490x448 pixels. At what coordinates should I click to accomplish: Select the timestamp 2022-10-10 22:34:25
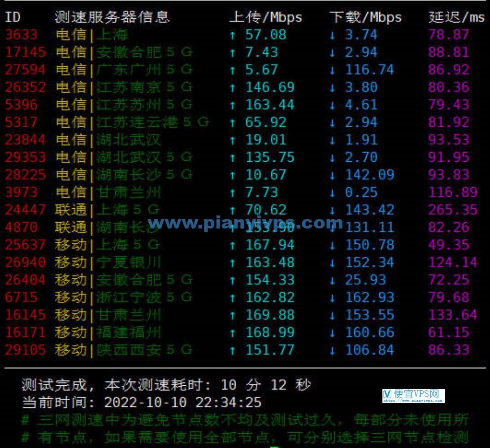(183, 402)
